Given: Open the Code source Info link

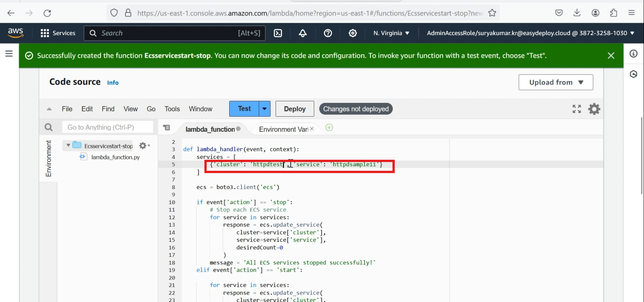Looking at the screenshot, I should click(113, 83).
